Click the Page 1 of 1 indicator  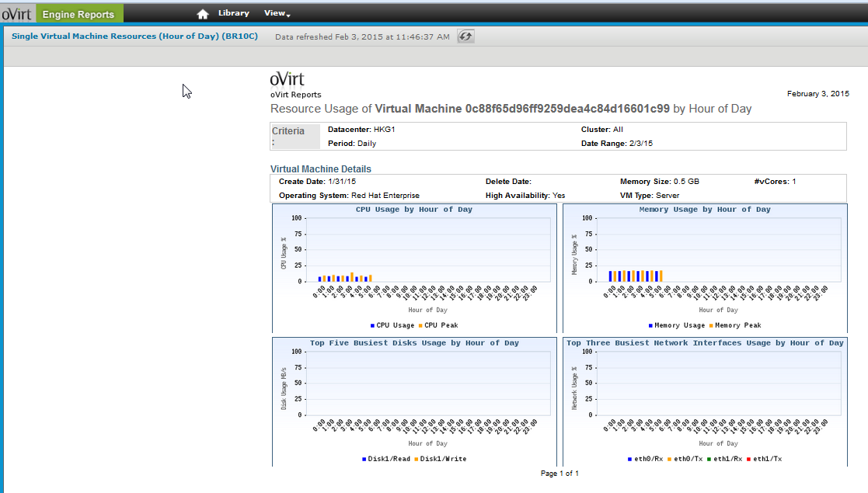point(559,473)
